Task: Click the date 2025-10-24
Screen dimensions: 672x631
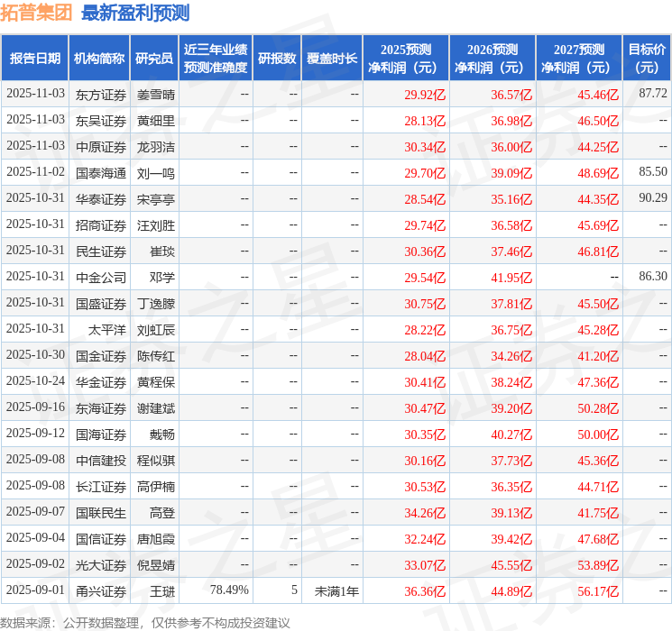Action: click(x=35, y=380)
